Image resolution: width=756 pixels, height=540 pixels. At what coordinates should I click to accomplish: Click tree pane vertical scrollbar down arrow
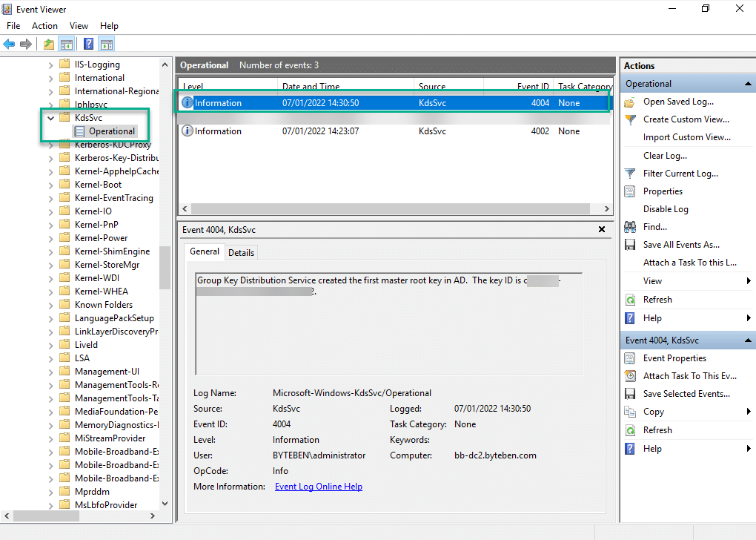click(x=165, y=504)
